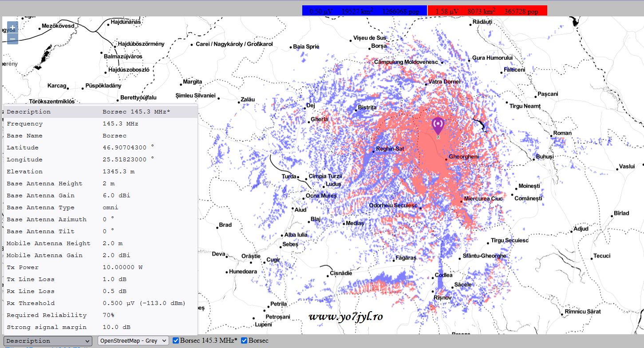Click the Hunedoara city label
Image resolution: width=644 pixels, height=348 pixels.
243,272
